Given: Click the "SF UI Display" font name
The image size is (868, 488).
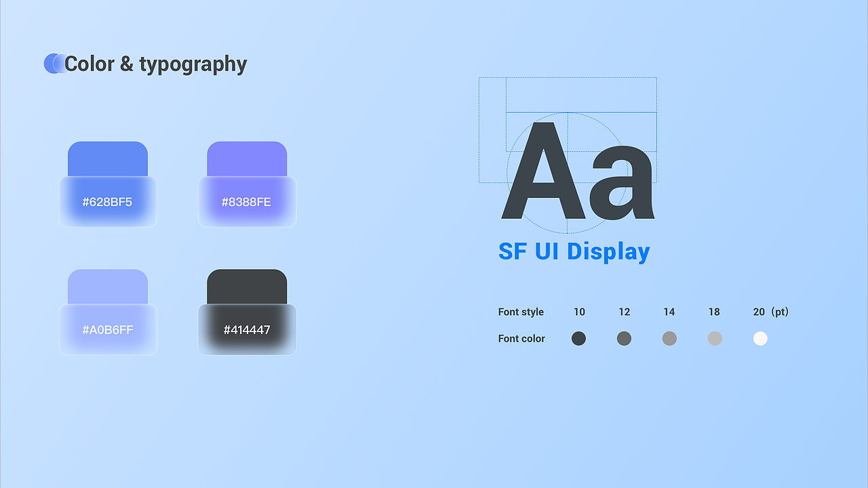Looking at the screenshot, I should point(574,251).
